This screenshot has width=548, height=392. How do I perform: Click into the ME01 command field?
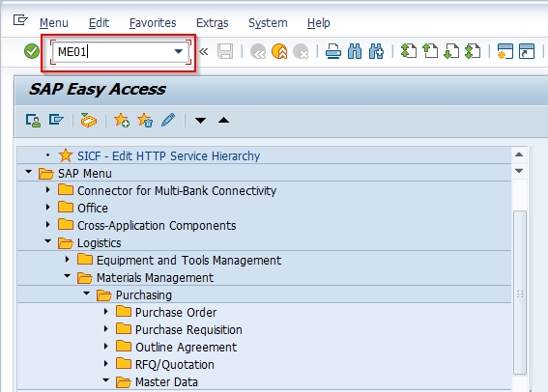114,52
